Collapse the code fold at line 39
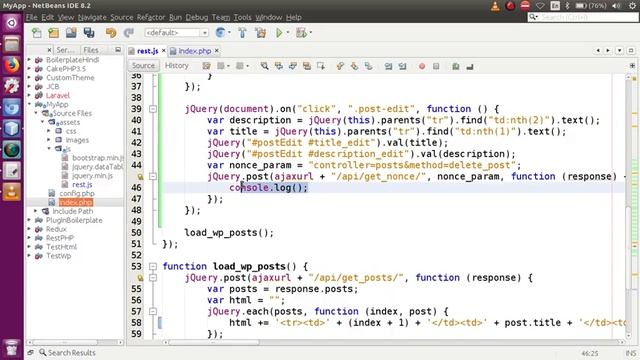Viewport: 640px width, 360px height. click(153, 109)
